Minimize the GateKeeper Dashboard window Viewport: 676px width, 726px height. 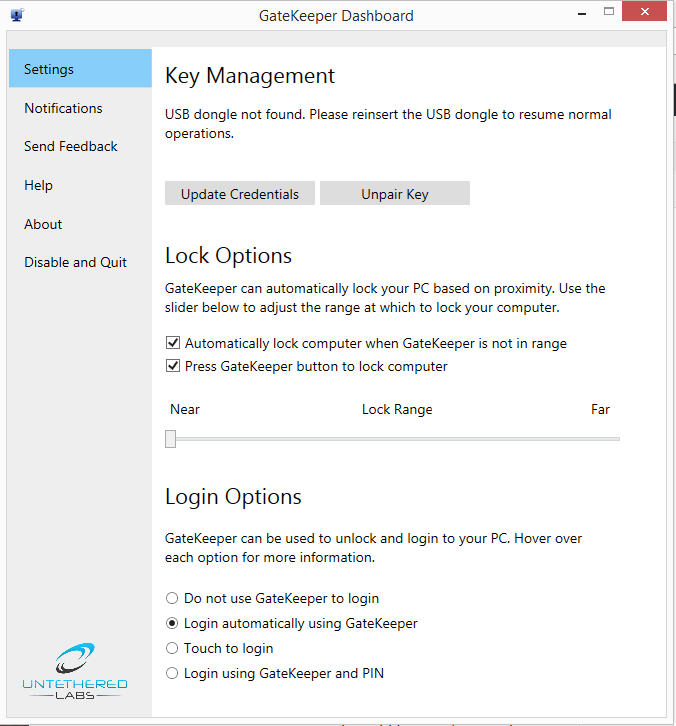tap(582, 14)
